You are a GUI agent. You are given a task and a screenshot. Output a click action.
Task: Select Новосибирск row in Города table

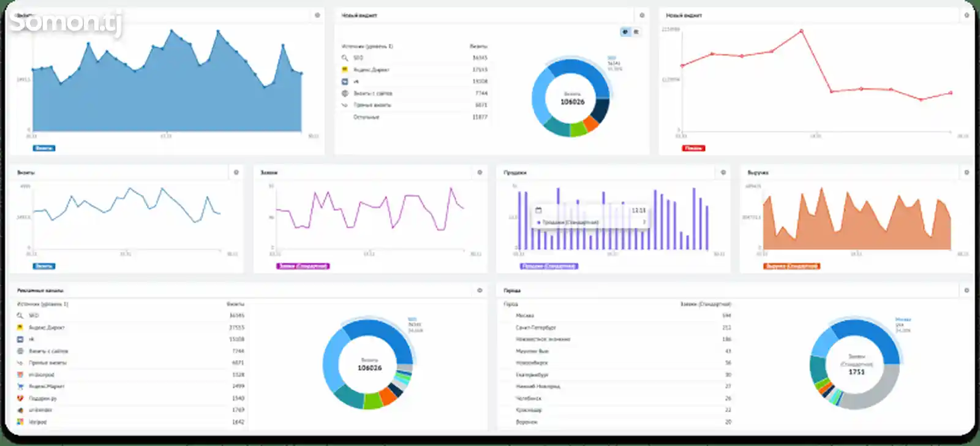617,363
